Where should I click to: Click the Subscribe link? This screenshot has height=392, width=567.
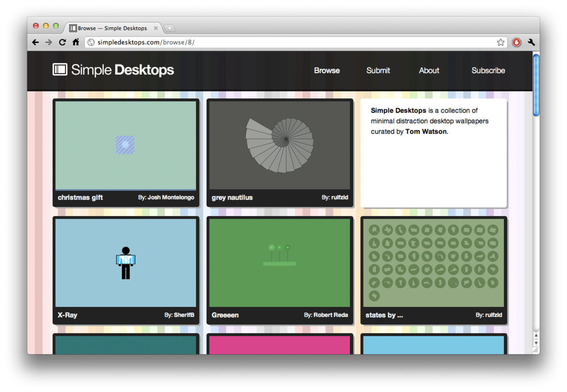pyautogui.click(x=488, y=70)
